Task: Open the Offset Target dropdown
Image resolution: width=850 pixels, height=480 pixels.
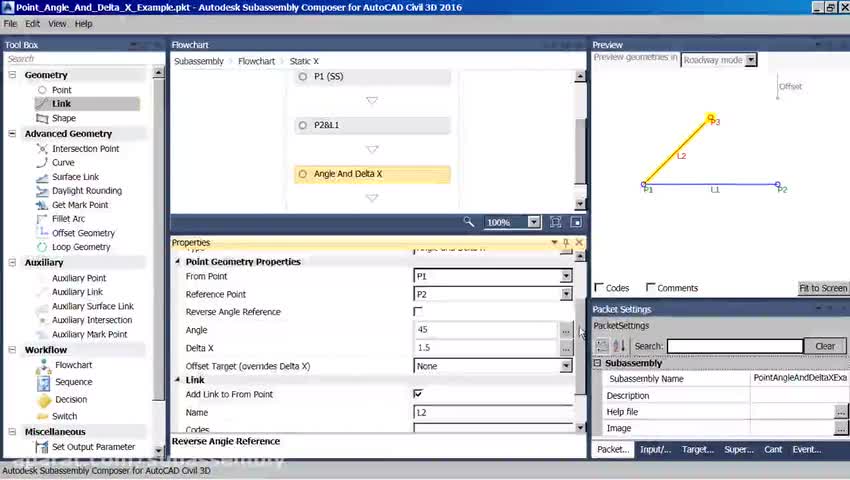Action: tap(566, 366)
